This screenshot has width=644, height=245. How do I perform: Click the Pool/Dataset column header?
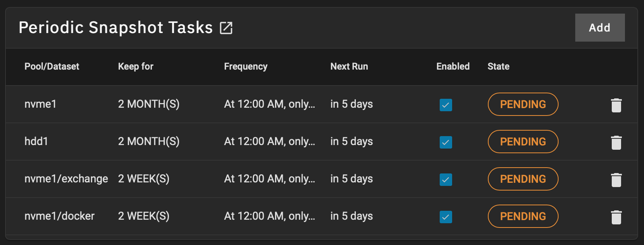coord(52,66)
